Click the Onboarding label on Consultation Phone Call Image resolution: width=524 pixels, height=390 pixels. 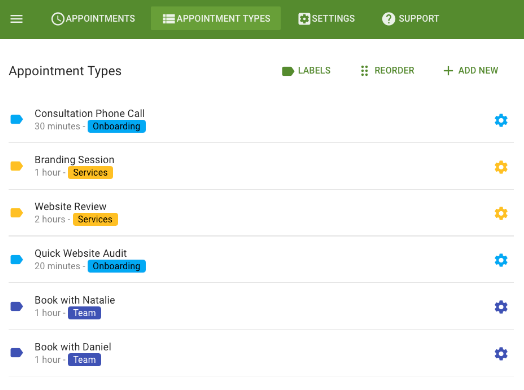point(117,126)
